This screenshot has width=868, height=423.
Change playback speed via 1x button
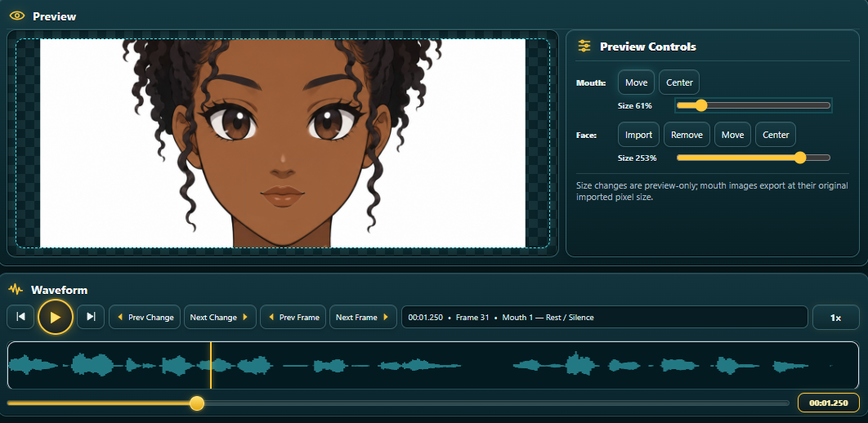(x=836, y=318)
